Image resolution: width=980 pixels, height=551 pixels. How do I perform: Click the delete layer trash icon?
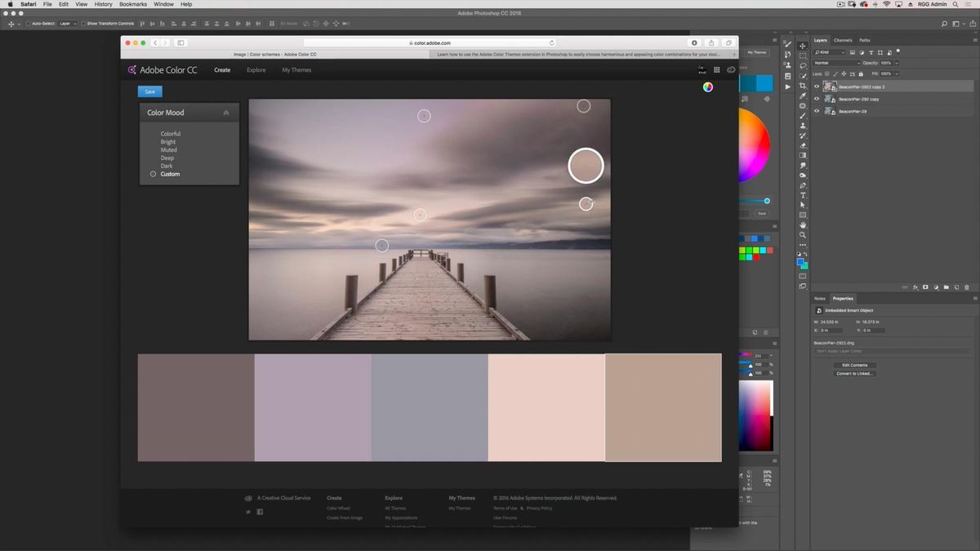pyautogui.click(x=967, y=287)
